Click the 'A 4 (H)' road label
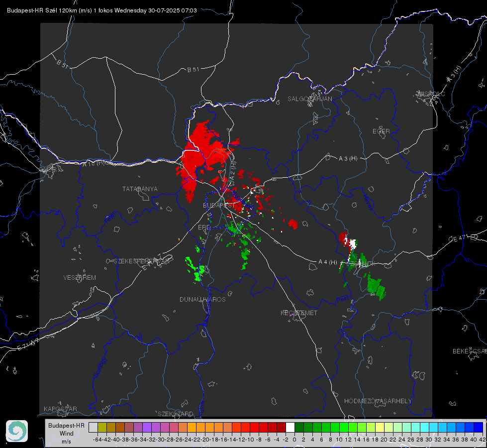This screenshot has height=448, width=487. tap(328, 262)
